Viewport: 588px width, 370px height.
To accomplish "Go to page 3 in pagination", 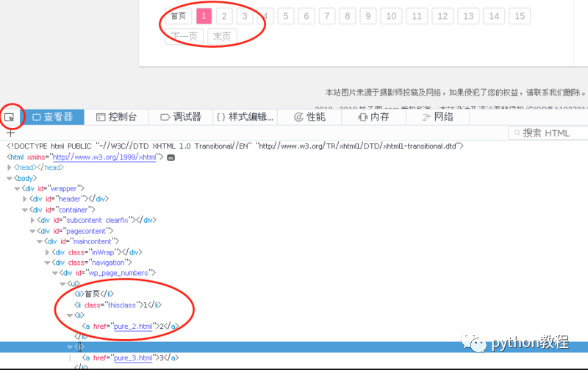I will 245,16.
